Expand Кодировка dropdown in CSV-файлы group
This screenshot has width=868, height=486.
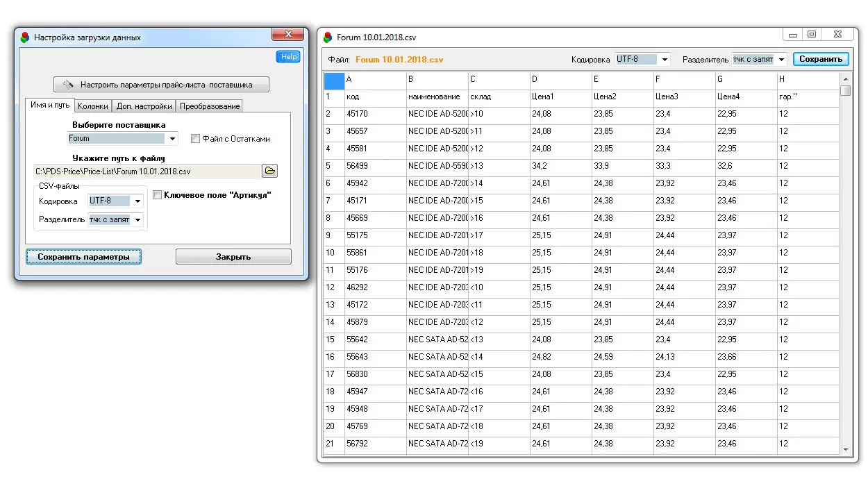(137, 201)
